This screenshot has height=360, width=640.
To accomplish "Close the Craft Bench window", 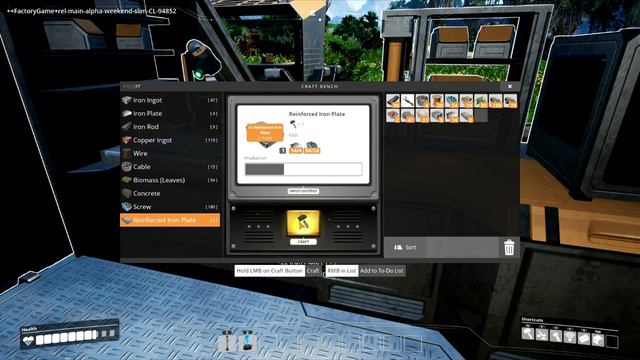I will pyautogui.click(x=510, y=86).
